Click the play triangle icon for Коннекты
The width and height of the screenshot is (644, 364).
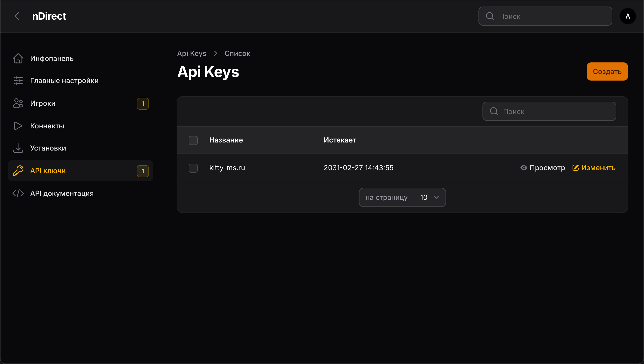(x=18, y=126)
